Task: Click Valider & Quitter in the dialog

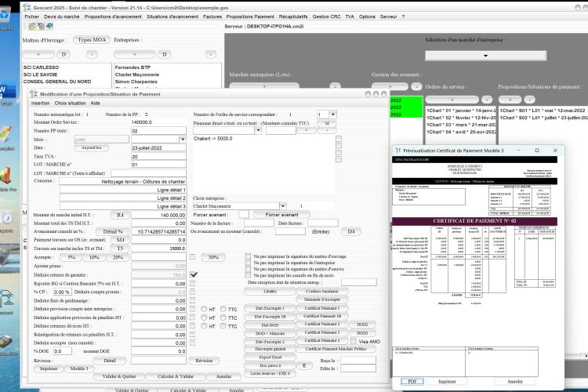Action: (x=119, y=376)
